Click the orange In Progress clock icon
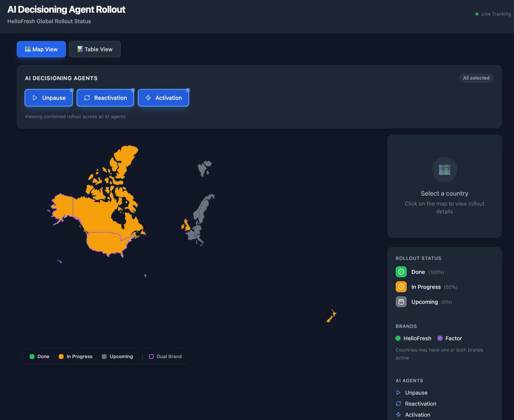514x420 pixels. tap(401, 287)
